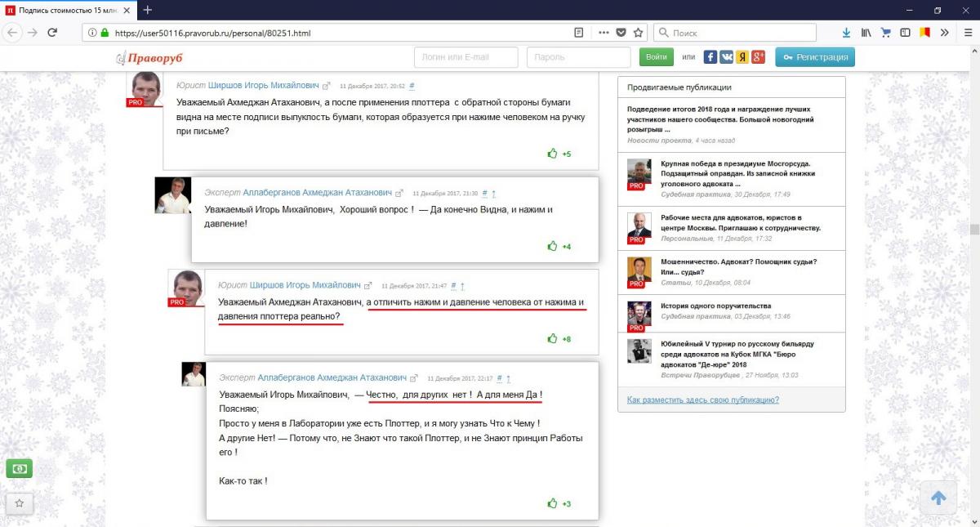Click the green Войти button
980x527 pixels.
pos(657,57)
